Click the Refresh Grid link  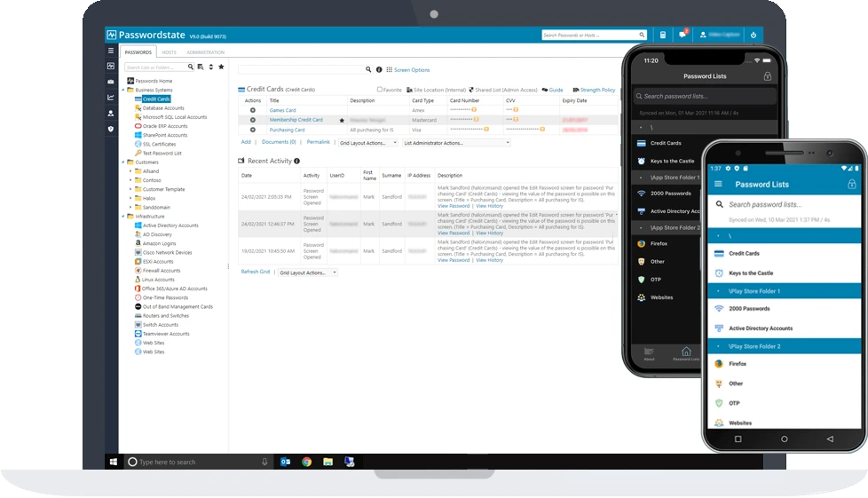256,272
